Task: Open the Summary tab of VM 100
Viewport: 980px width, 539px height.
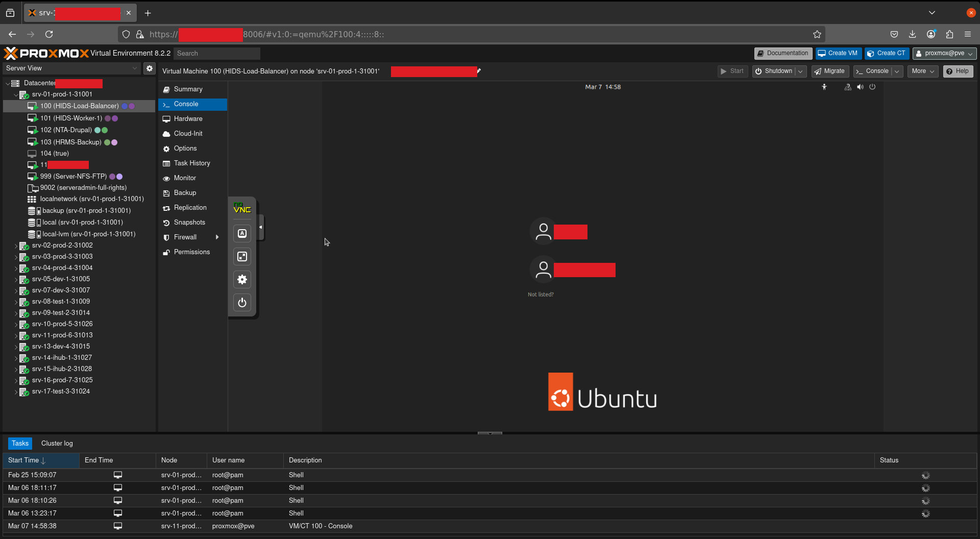Action: [x=192, y=89]
